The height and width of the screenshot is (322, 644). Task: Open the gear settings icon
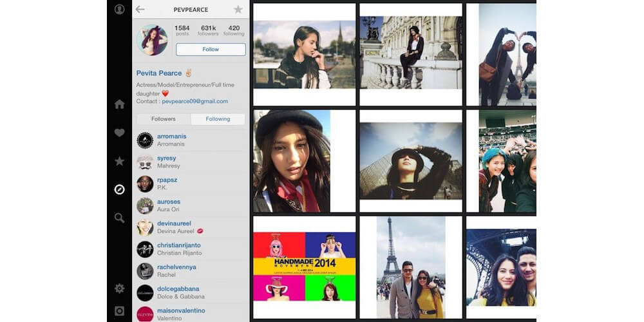[120, 289]
